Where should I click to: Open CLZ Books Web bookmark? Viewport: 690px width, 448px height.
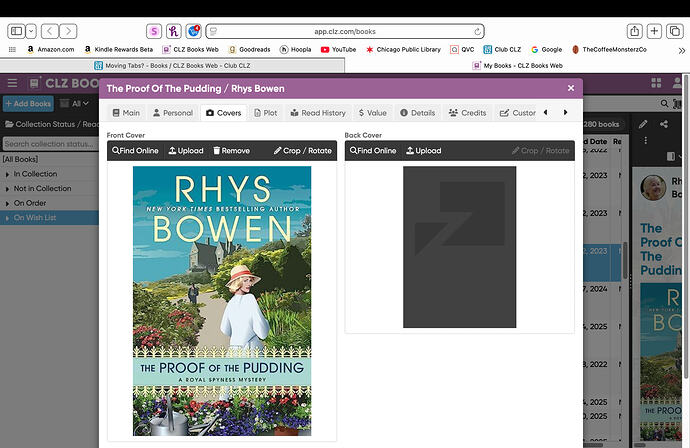pos(191,50)
